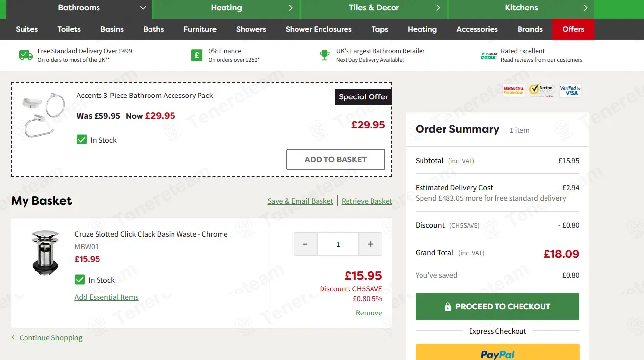This screenshot has width=644, height=360.
Task: Open the Accessories menu item
Action: (477, 29)
